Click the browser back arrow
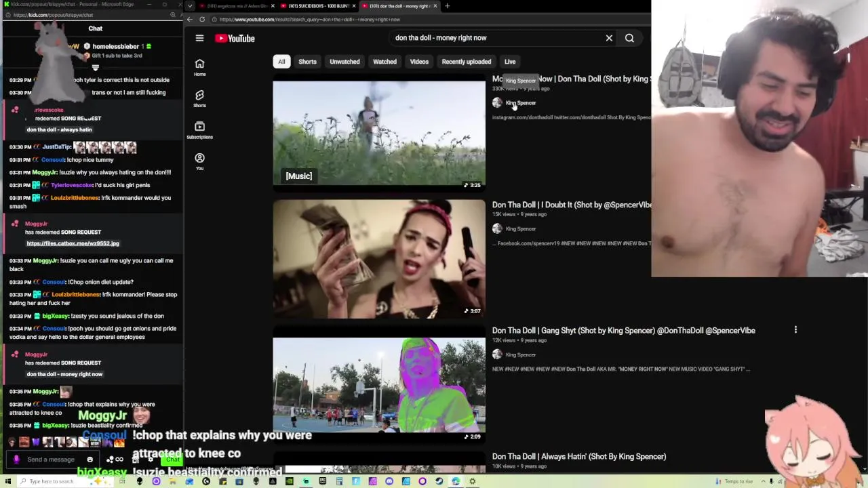868x488 pixels. pyautogui.click(x=191, y=19)
